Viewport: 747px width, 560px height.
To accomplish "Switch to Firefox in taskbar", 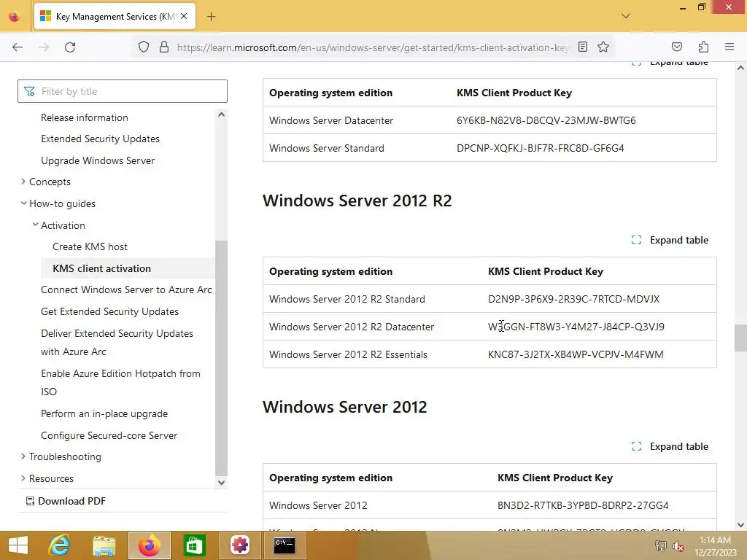I will [x=149, y=545].
